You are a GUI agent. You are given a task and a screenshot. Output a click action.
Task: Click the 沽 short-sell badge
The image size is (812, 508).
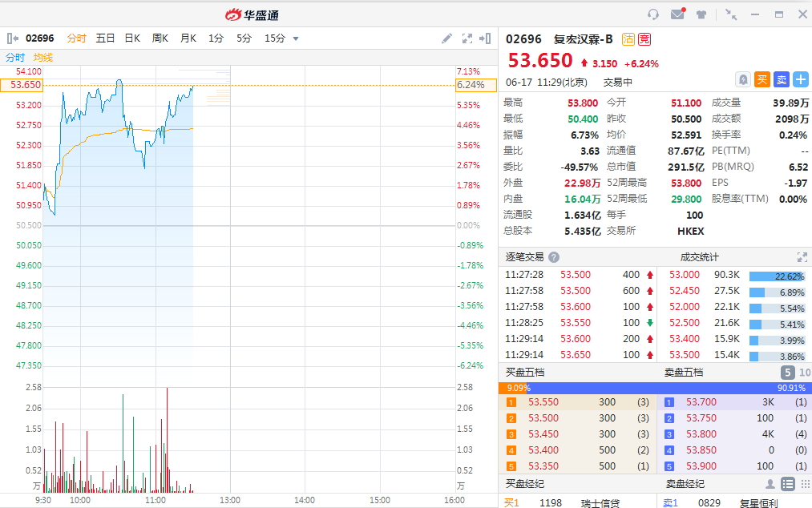tap(628, 38)
